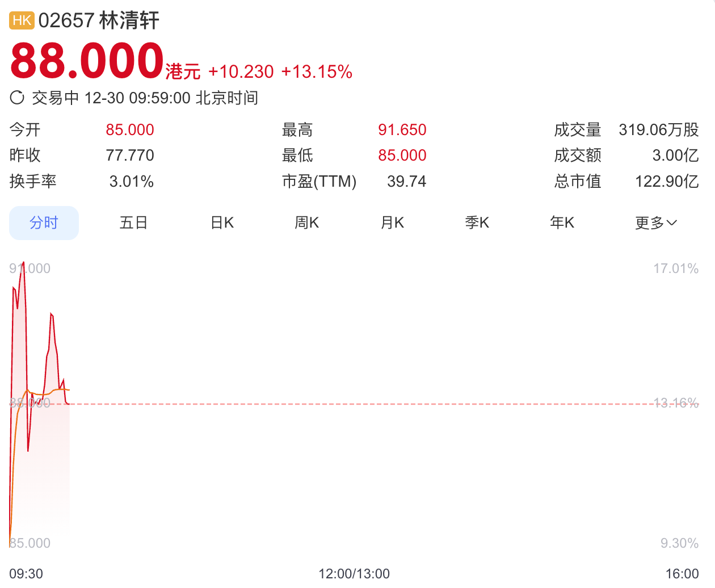Image resolution: width=715 pixels, height=588 pixels.
Task: Click the refresh circle icon beside 交易中
Action: coord(17,98)
